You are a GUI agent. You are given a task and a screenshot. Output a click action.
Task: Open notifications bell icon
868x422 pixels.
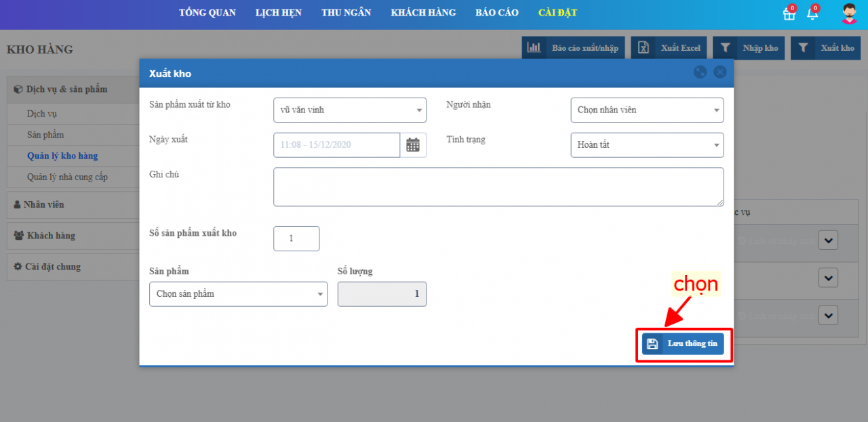tap(812, 13)
